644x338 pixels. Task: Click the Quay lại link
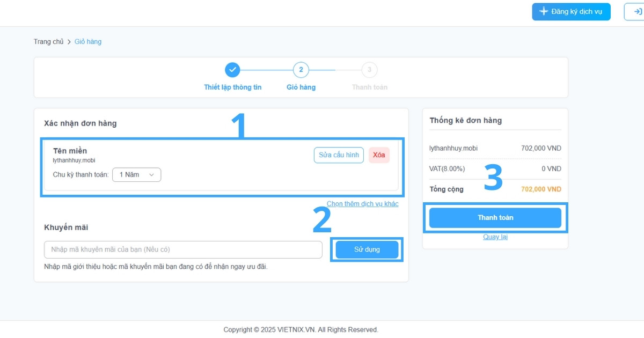(495, 237)
